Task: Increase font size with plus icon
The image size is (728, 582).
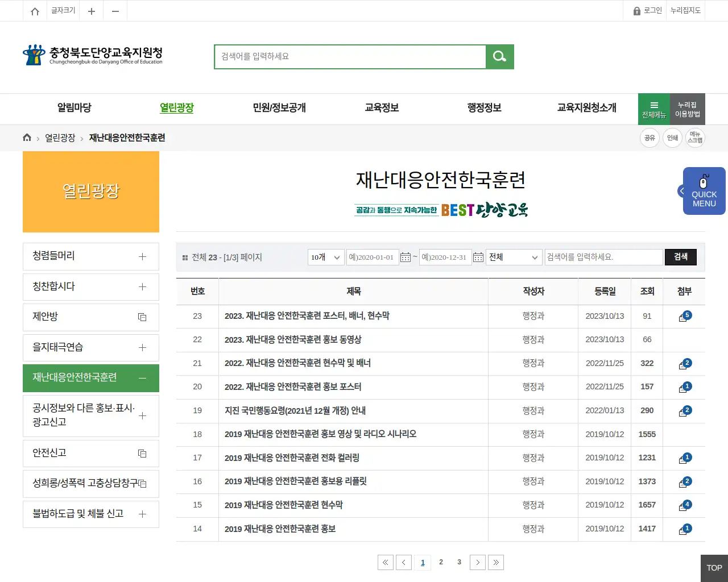Action: (x=91, y=11)
